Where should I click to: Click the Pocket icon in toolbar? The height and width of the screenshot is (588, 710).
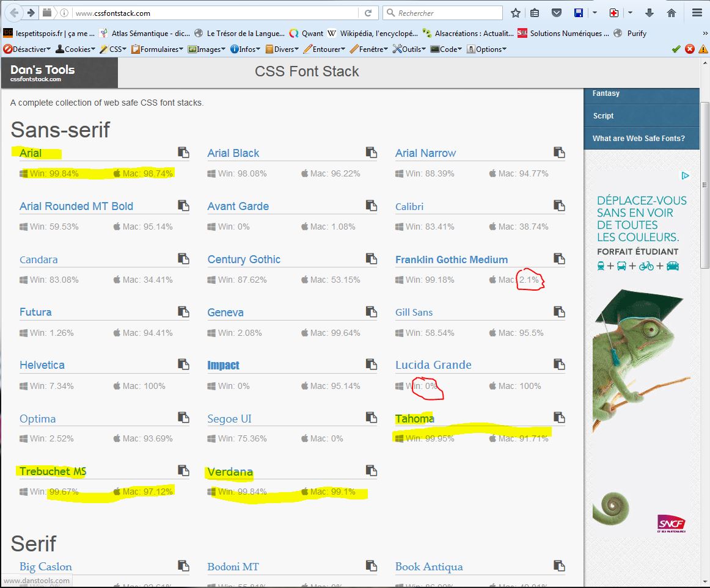coord(556,13)
